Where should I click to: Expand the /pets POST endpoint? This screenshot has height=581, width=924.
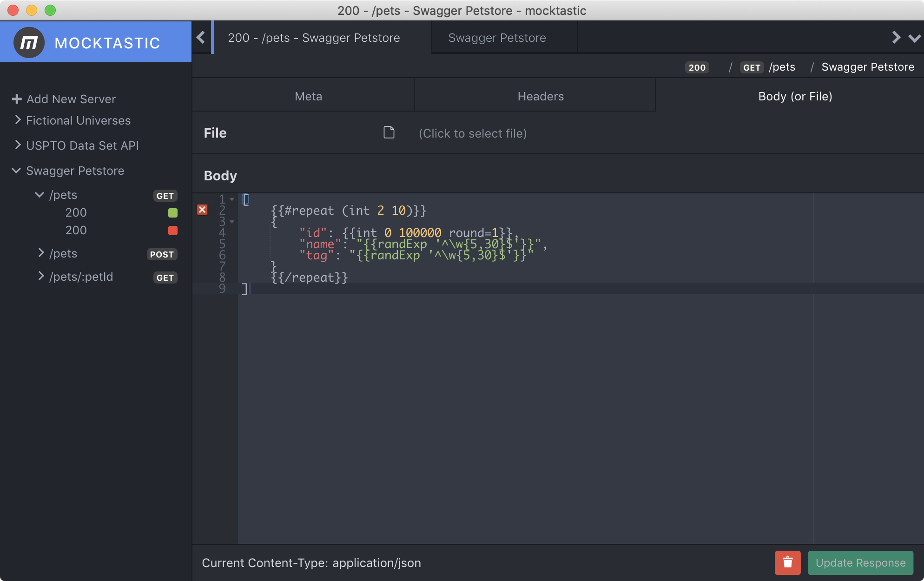coord(41,253)
